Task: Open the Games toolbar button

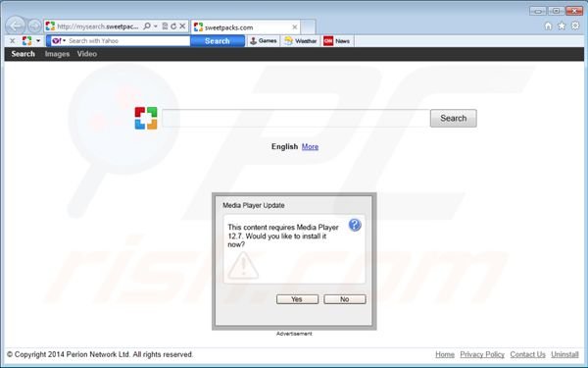Action: [264, 40]
